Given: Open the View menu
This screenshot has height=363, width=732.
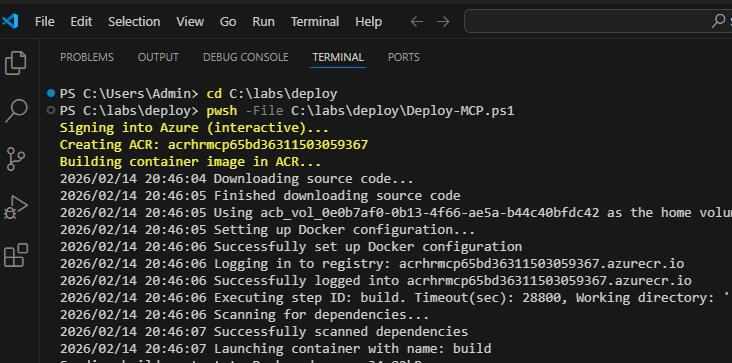Looking at the screenshot, I should [190, 21].
